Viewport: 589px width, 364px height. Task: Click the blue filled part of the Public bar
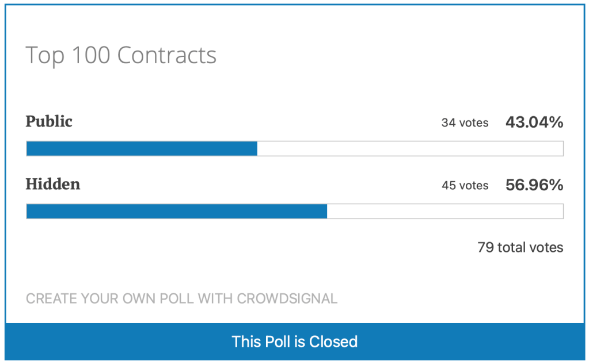pyautogui.click(x=142, y=149)
